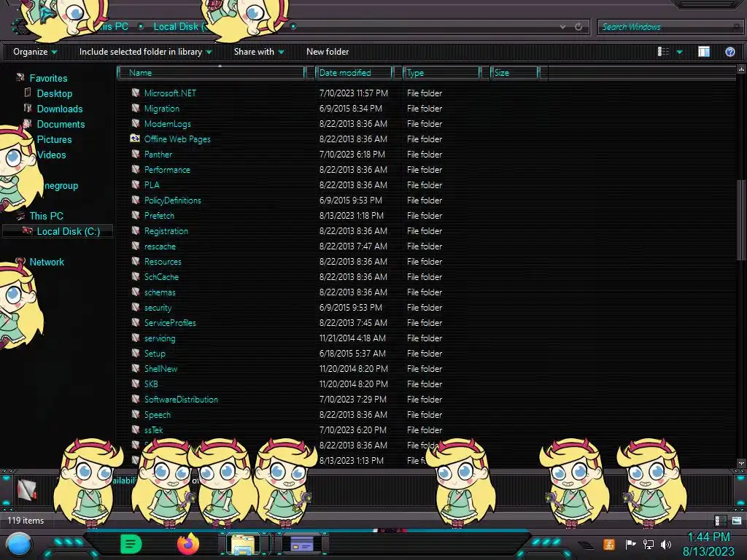
Task: Click the scroll down arrow of file list
Action: 741,463
